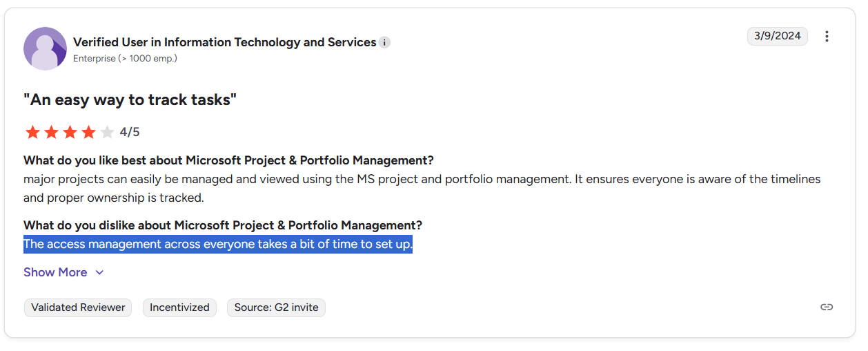Open the "An easy way to track tasks" title

pos(130,100)
